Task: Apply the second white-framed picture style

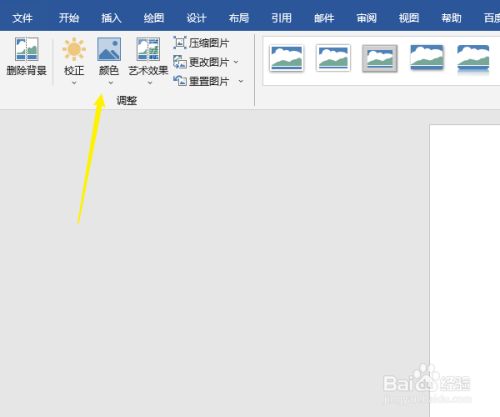Action: [333, 58]
